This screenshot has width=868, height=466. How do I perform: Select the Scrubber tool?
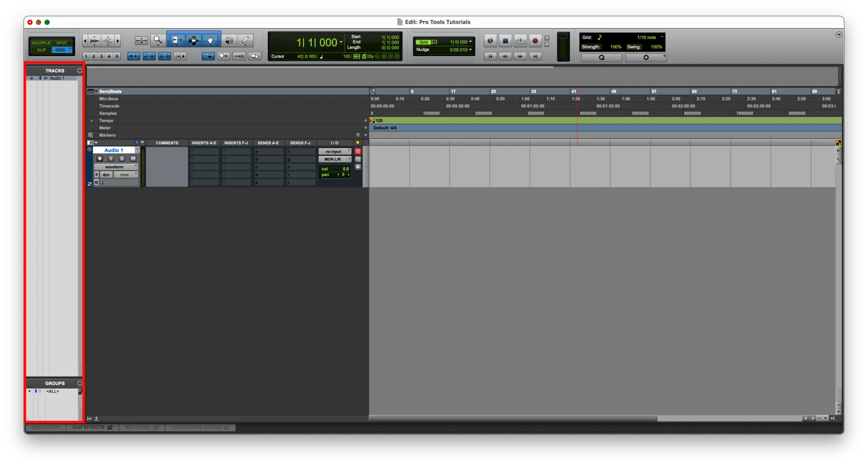[x=230, y=40]
